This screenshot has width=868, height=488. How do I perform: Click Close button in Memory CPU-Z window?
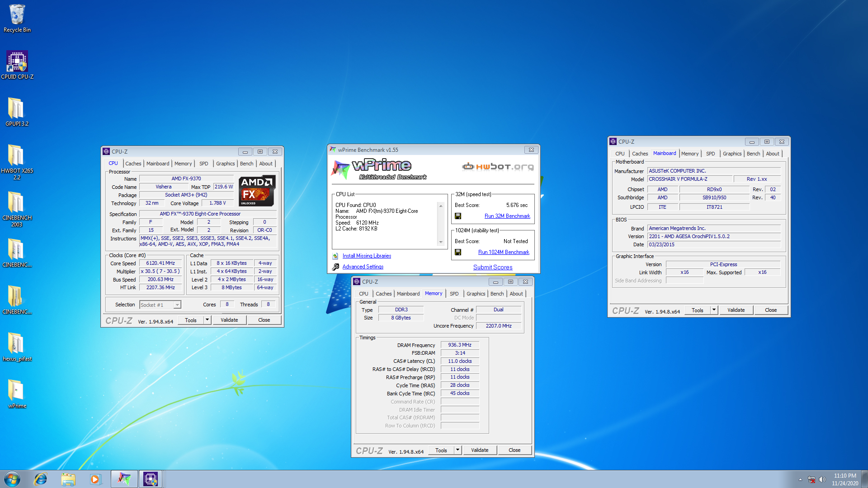[x=514, y=450]
